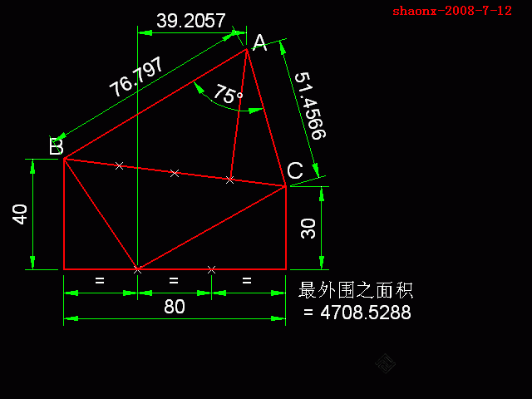Pick point marker on BC below vertex A
This screenshot has height=399, width=532.
tap(229, 180)
